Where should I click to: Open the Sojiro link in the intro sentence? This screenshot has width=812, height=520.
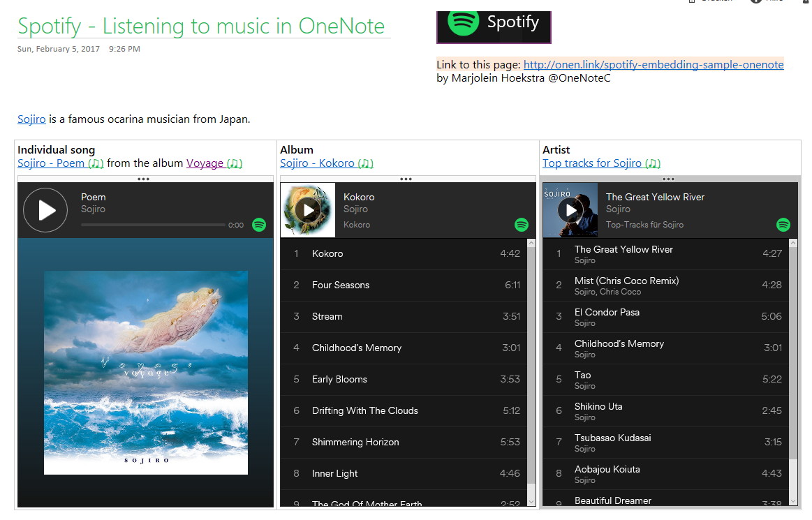[x=31, y=119]
